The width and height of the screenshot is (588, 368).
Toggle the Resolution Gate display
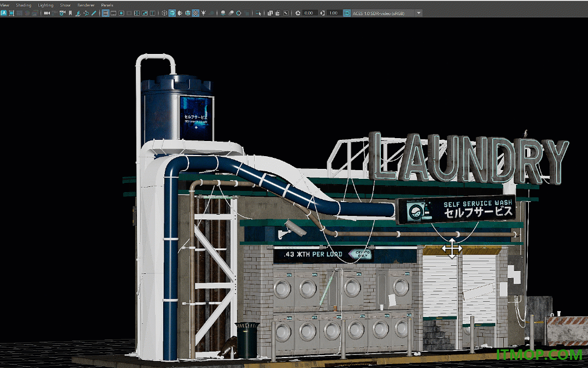(x=121, y=13)
